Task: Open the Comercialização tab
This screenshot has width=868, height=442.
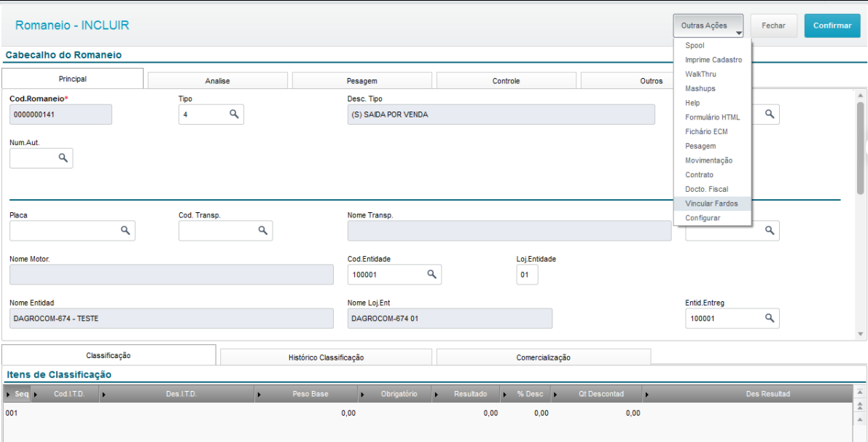Action: coord(544,357)
